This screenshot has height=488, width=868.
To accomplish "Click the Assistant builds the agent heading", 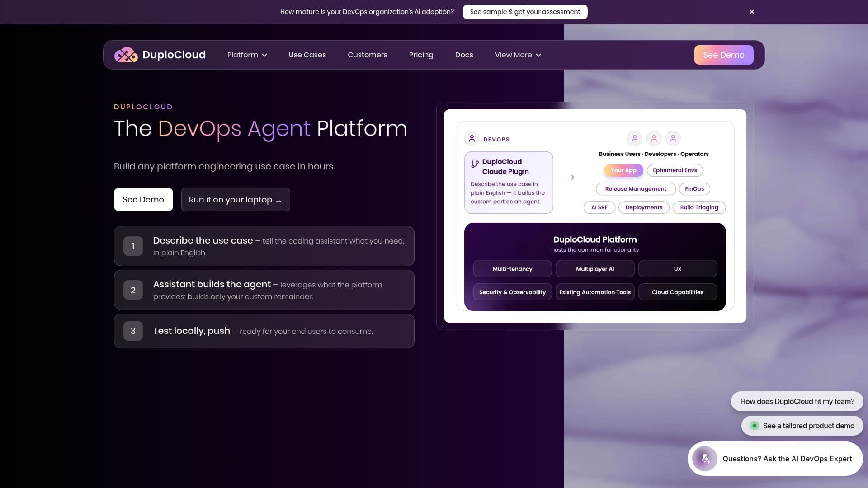I will coord(212,284).
